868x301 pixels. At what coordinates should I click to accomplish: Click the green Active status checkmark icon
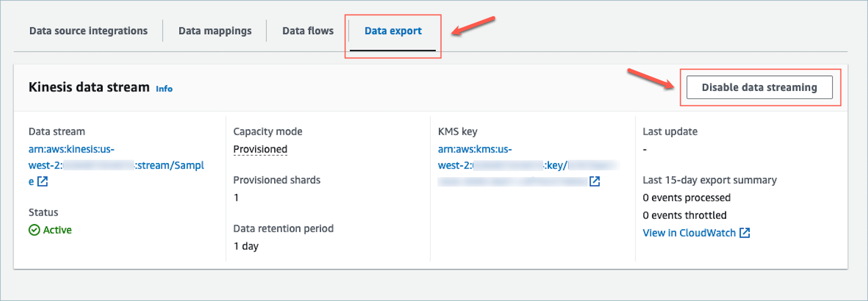(x=34, y=230)
